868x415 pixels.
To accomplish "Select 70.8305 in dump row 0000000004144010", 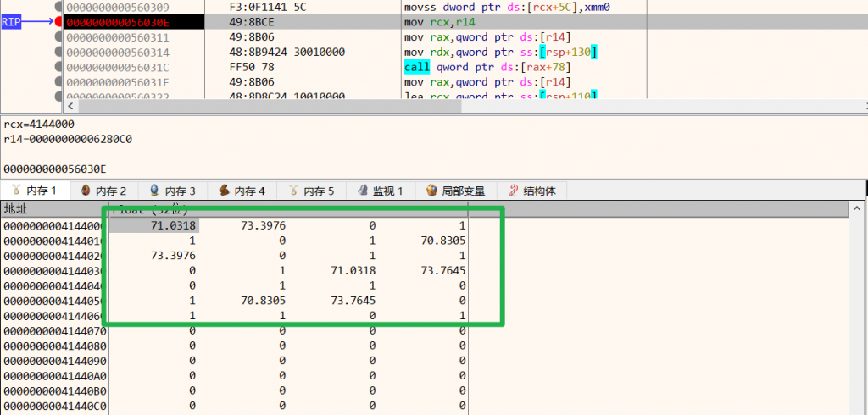I will point(442,241).
